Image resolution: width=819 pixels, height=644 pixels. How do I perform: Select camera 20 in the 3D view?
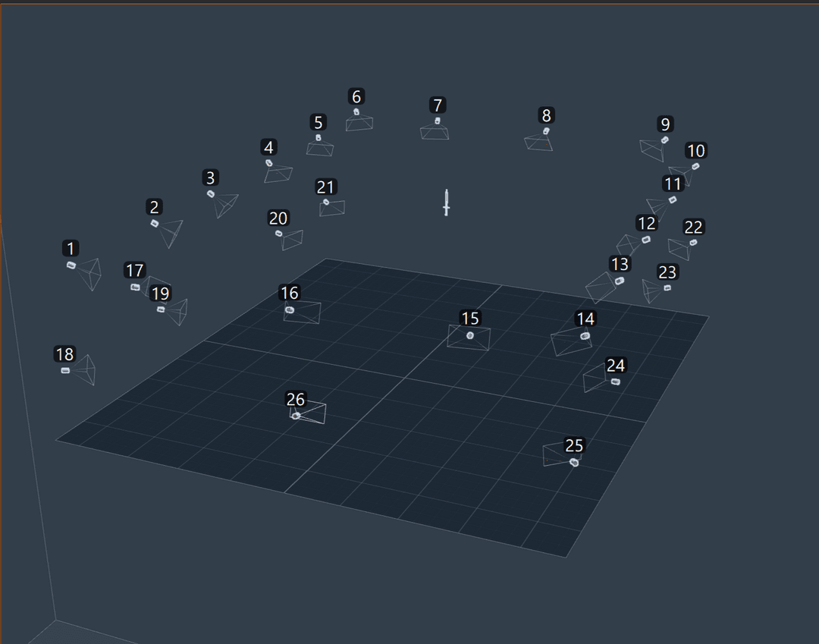point(279,234)
